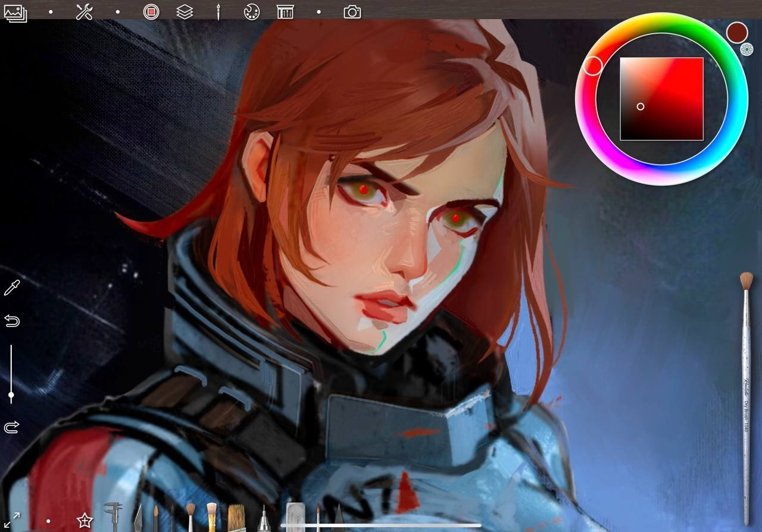This screenshot has width=762, height=532.
Task: Pick the palette knife tool
Action: (138, 518)
